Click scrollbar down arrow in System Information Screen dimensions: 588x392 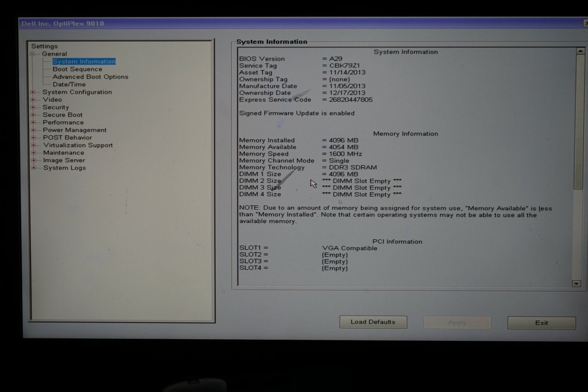pos(576,284)
